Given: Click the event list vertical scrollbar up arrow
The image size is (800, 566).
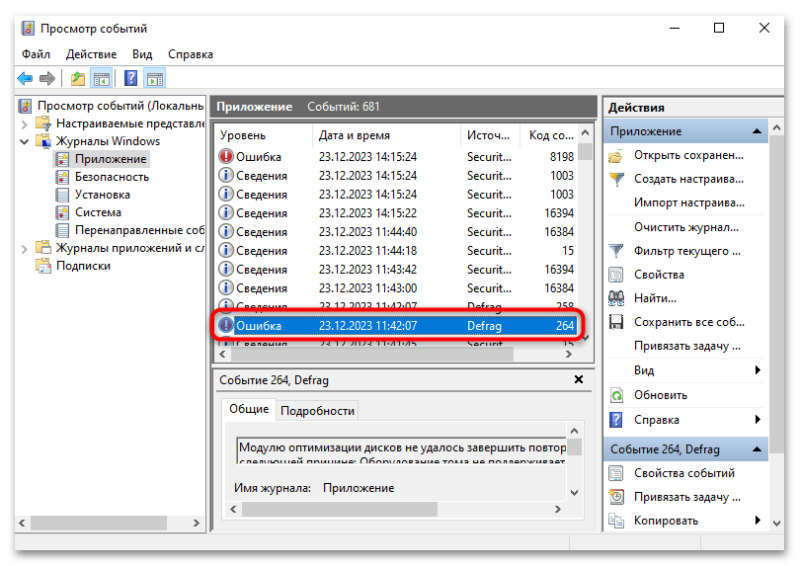Looking at the screenshot, I should [585, 133].
